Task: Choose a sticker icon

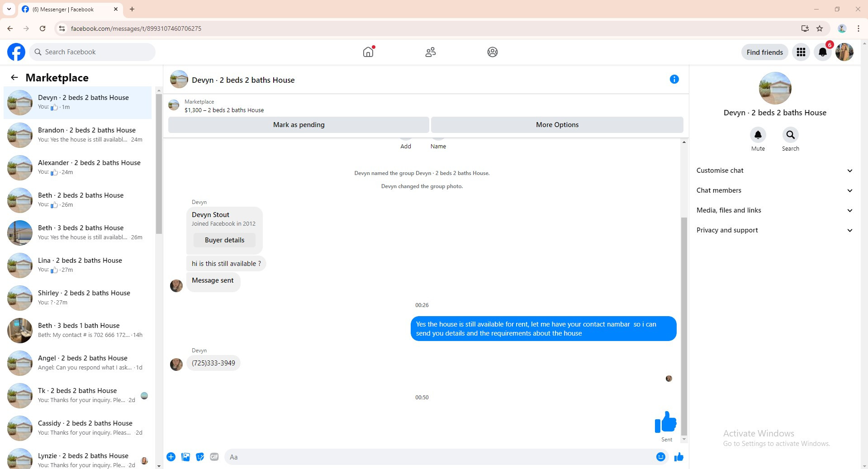Action: coord(200,457)
